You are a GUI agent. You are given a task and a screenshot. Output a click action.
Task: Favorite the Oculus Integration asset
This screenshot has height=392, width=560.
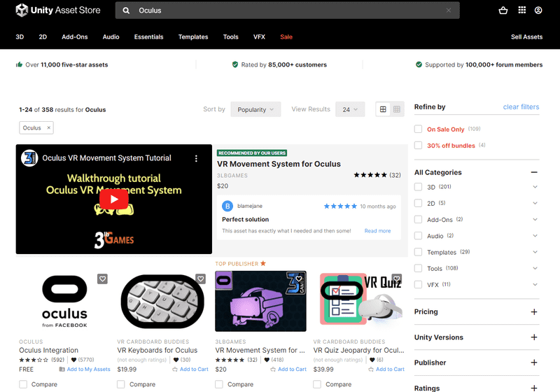(102, 279)
